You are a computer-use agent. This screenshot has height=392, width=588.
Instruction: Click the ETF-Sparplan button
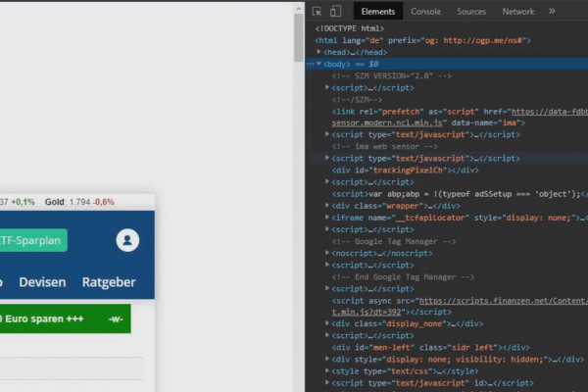pos(32,240)
